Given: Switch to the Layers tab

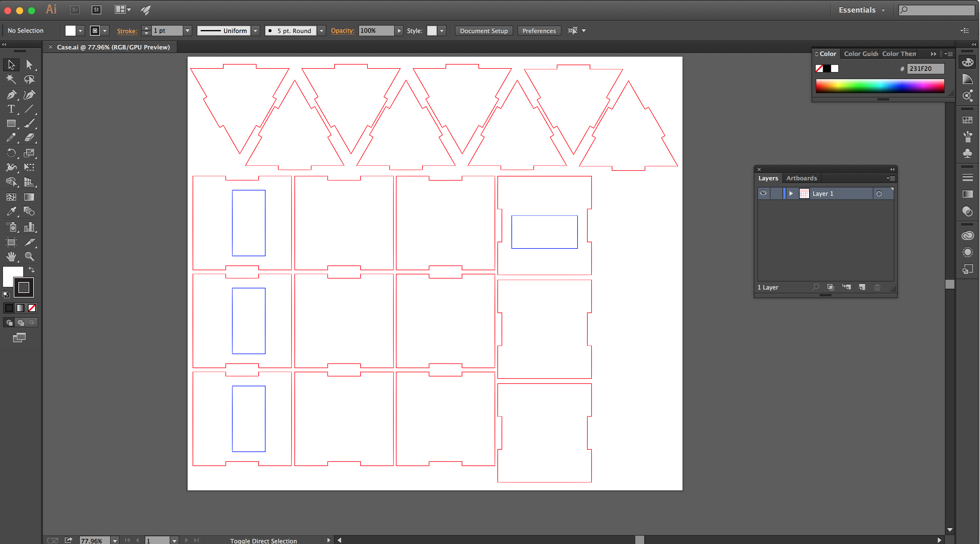Looking at the screenshot, I should (768, 178).
